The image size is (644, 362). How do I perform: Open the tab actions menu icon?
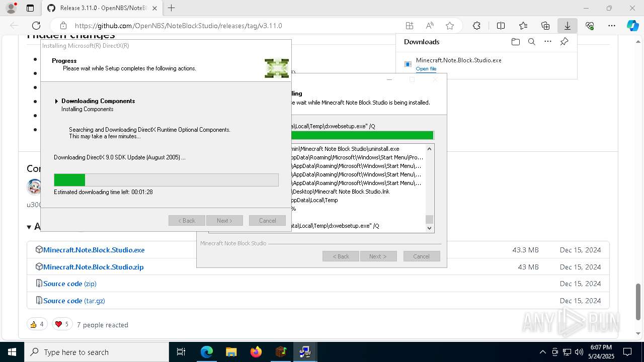coord(30,8)
